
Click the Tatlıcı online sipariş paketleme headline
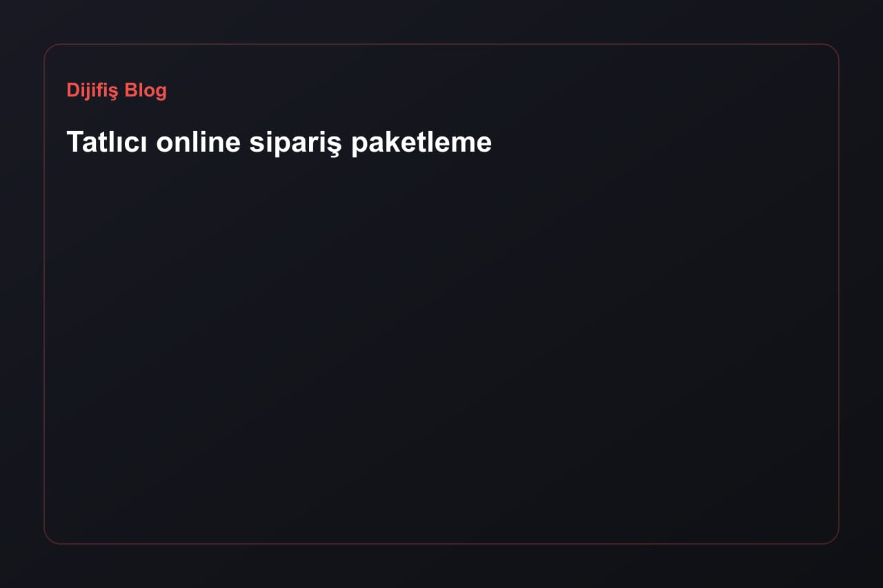(x=279, y=143)
